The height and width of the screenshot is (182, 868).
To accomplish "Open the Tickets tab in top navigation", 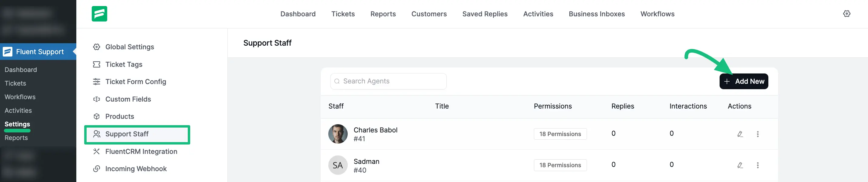I will tap(343, 14).
